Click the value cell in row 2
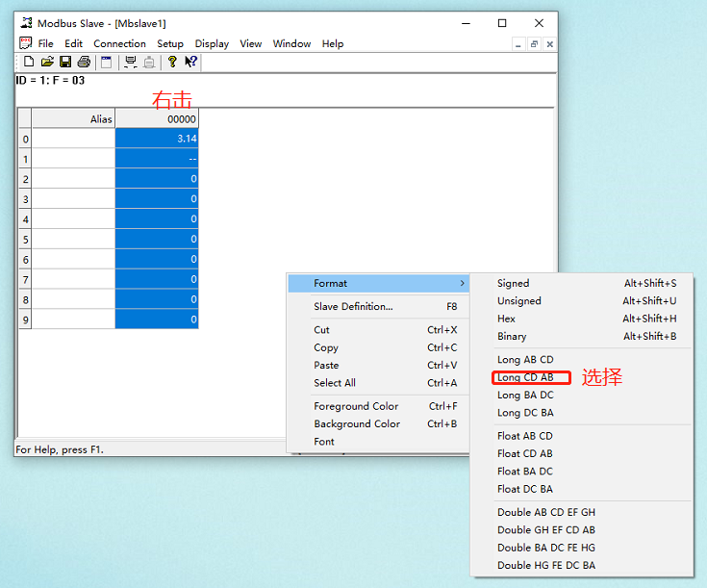707x588 pixels. (157, 179)
